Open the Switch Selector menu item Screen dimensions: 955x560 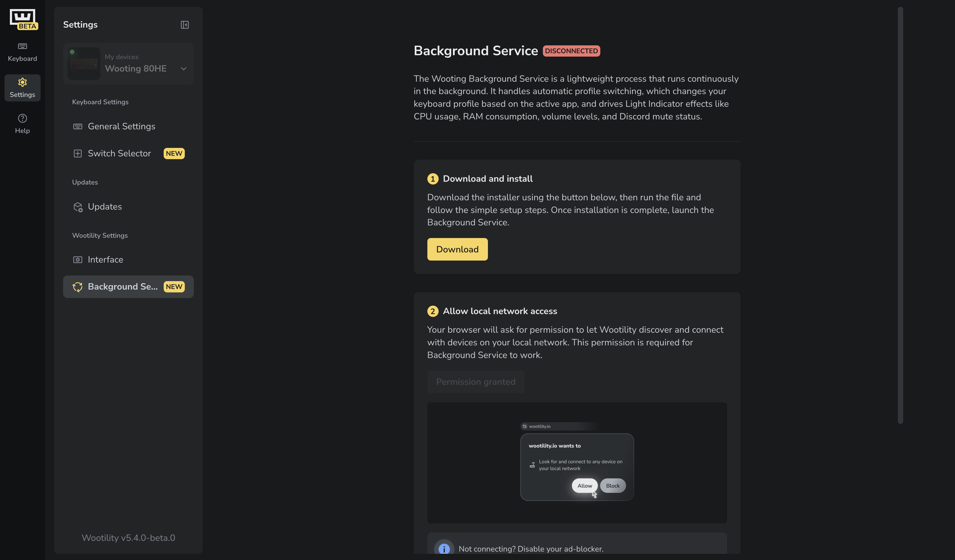(119, 154)
